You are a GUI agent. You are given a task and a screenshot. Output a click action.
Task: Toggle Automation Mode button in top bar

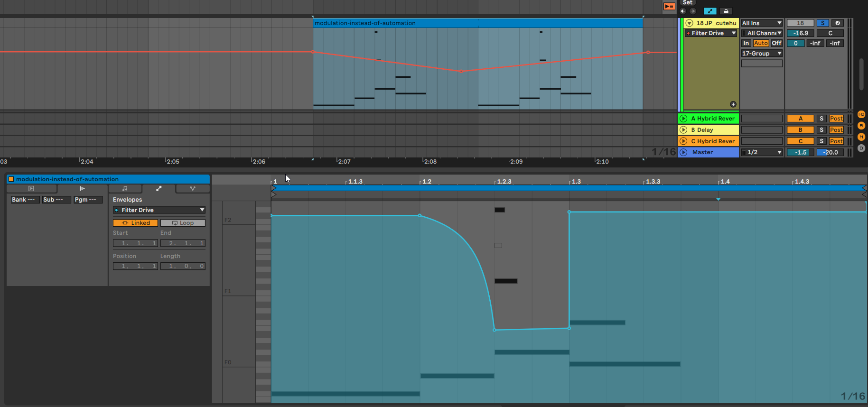click(709, 11)
